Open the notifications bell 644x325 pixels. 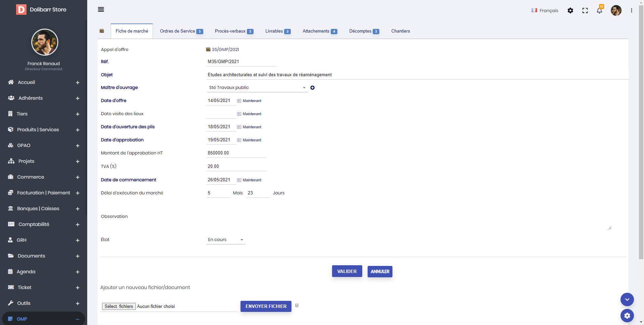coord(599,10)
